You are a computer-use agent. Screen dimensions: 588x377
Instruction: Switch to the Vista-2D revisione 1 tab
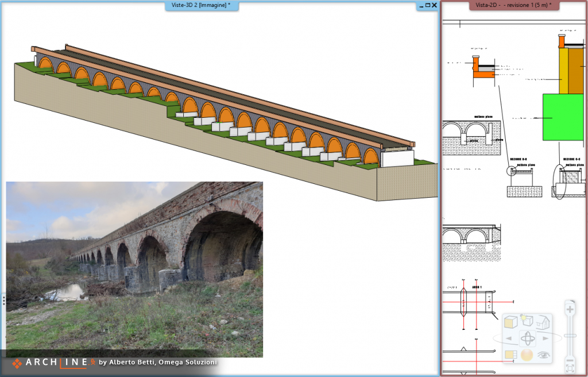click(513, 5)
